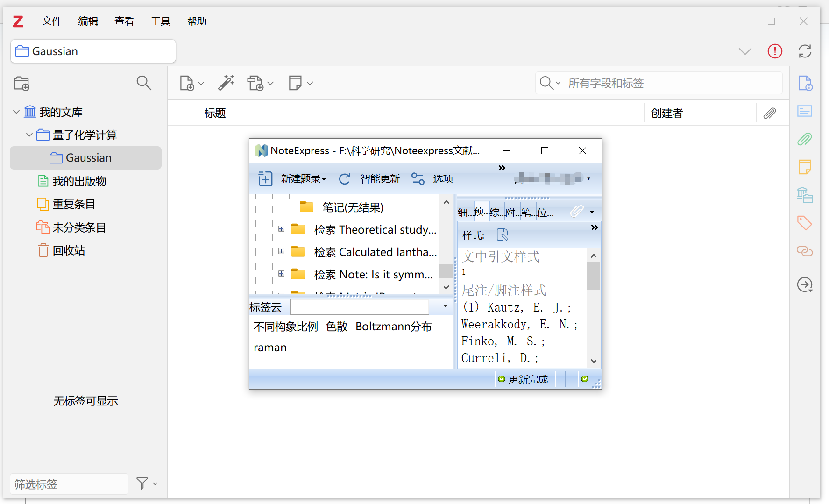Open the Related pane icon
The width and height of the screenshot is (829, 504).
pos(805,251)
